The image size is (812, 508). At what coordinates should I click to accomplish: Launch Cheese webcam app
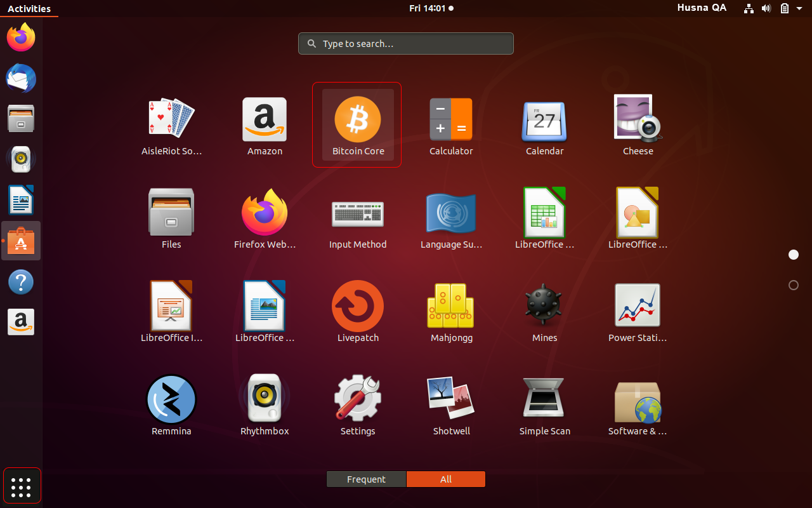click(x=638, y=126)
